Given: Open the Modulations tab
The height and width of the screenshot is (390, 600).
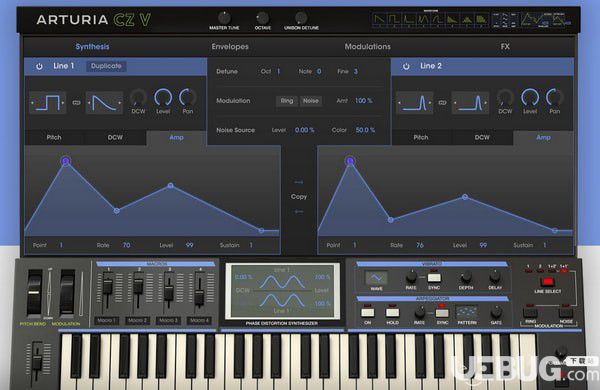Looking at the screenshot, I should click(367, 46).
